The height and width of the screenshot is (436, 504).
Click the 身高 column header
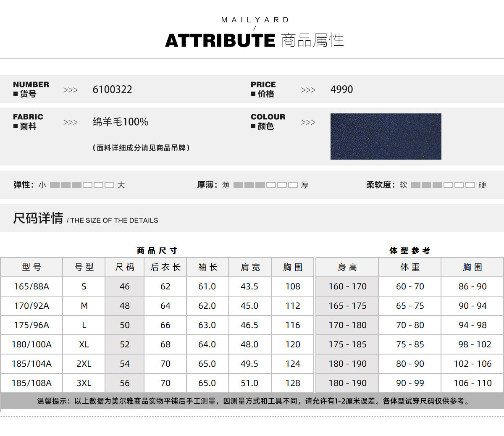click(347, 267)
